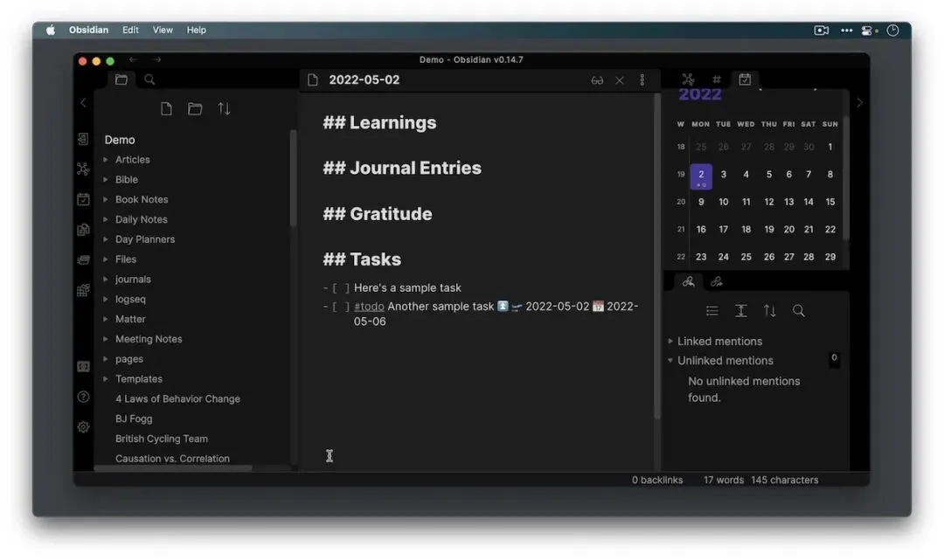Change sort order in file explorer
Image resolution: width=944 pixels, height=560 pixels.
pos(224,108)
